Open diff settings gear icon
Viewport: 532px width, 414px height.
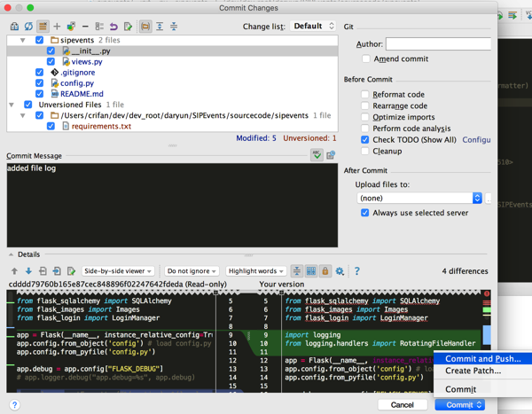click(x=340, y=271)
